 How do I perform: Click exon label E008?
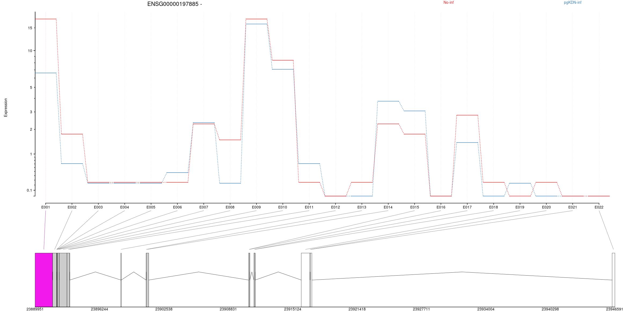[230, 207]
